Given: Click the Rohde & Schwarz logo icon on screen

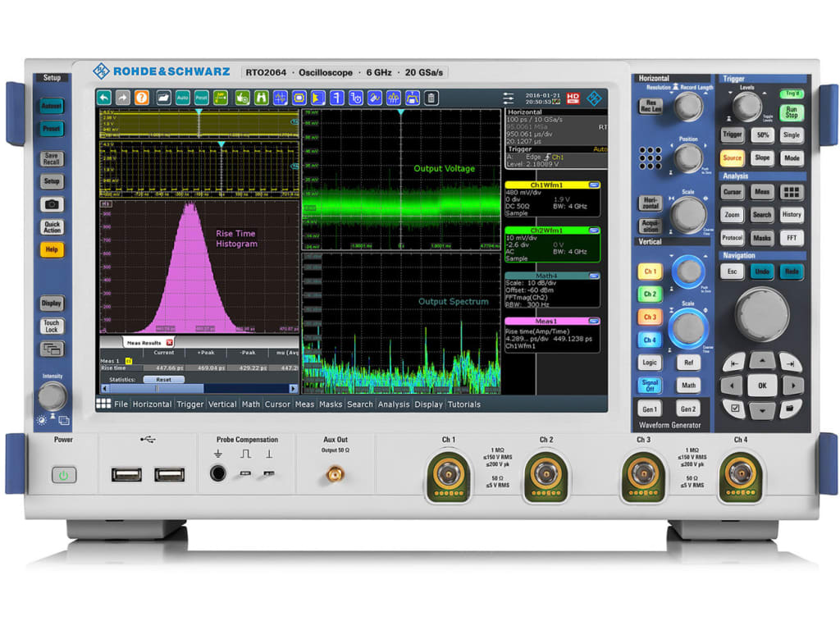Looking at the screenshot, I should 595,98.
